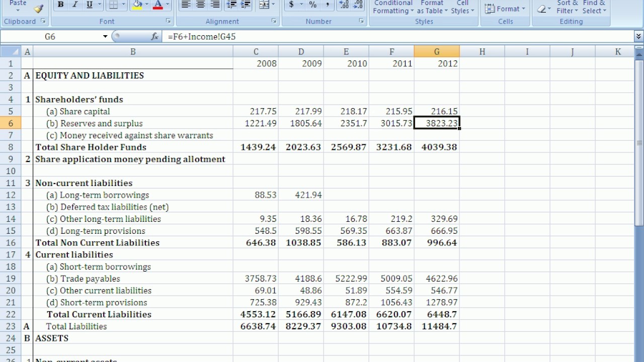Viewport: 644px width, 362px height.
Task: Toggle Underline formatting
Action: pyautogui.click(x=89, y=5)
